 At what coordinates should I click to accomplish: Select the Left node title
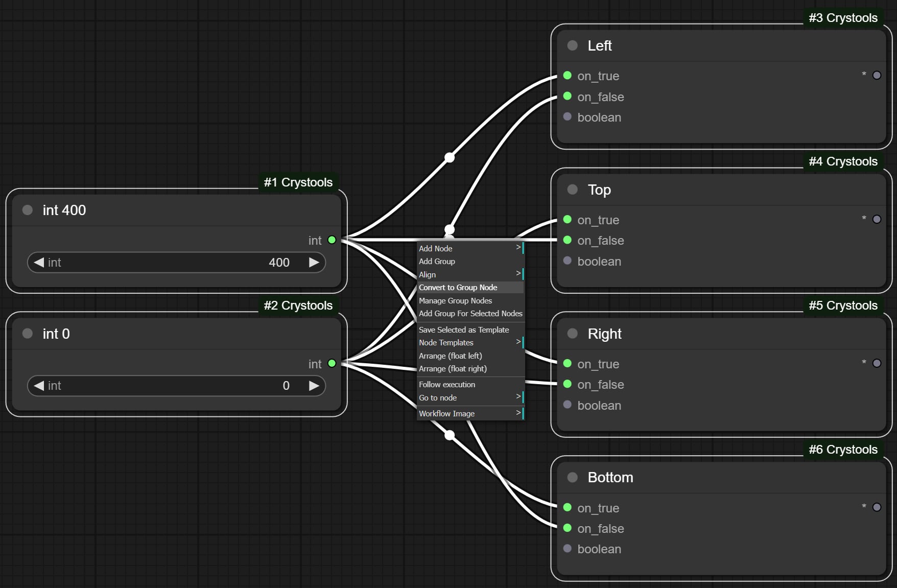(600, 45)
